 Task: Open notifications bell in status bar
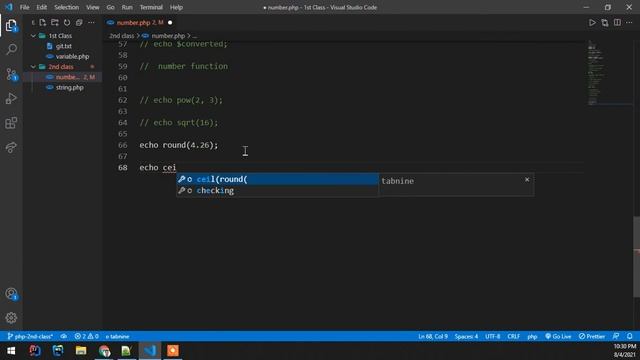click(630, 336)
